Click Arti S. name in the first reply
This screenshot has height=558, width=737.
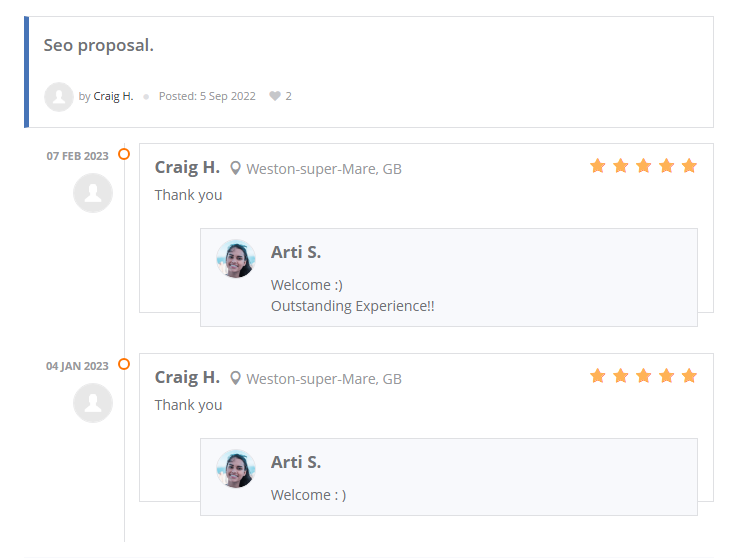296,252
